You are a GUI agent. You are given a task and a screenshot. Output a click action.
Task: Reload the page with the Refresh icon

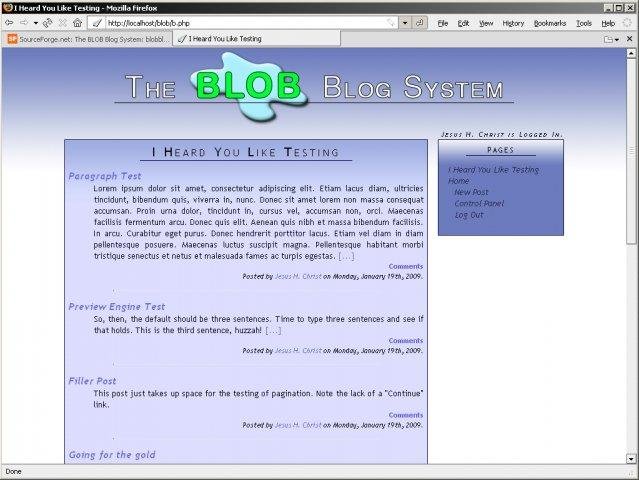[x=48, y=23]
